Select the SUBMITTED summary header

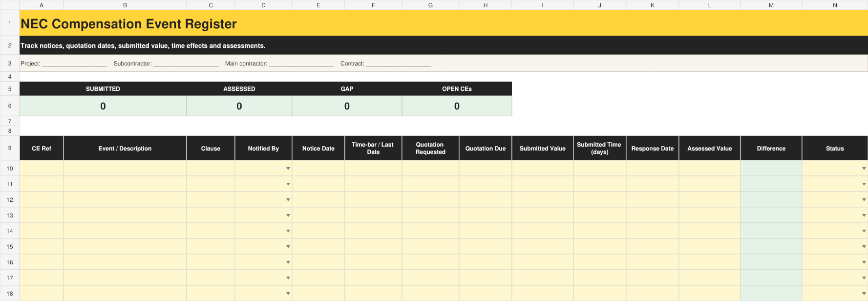(103, 89)
